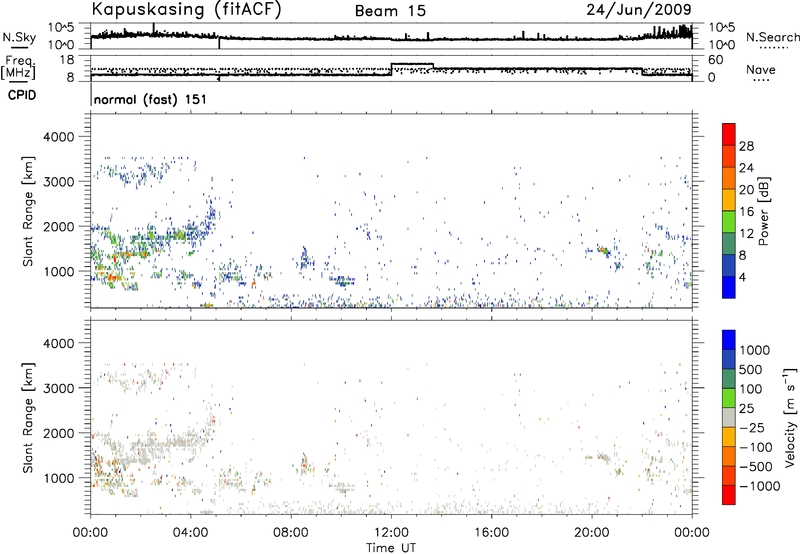Click the CPID row label
The image size is (800, 554).
pos(22,95)
